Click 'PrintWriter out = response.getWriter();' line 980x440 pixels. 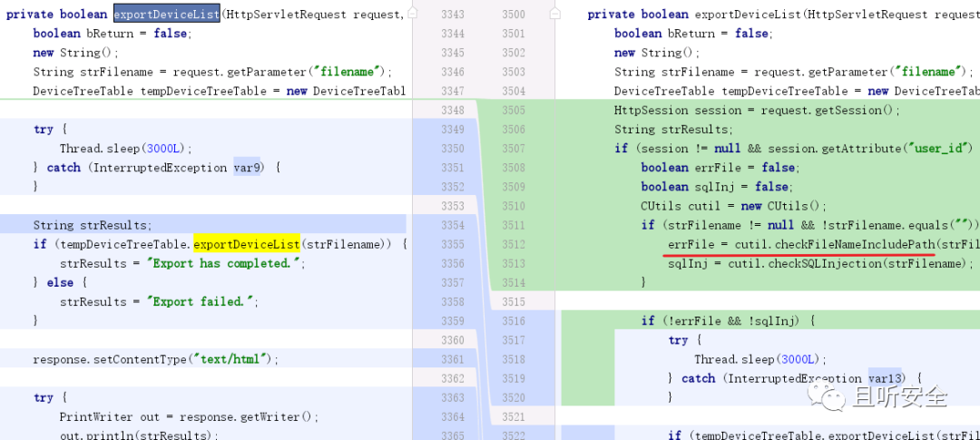[x=189, y=417]
